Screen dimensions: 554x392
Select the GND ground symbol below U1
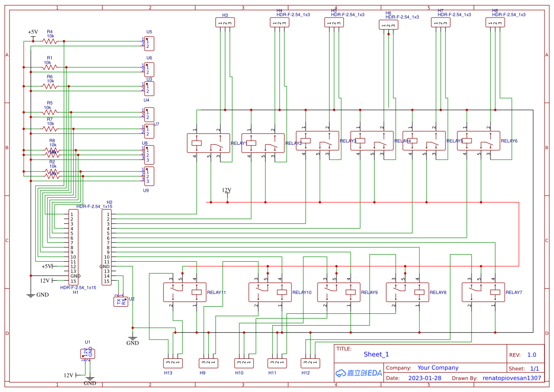pos(90,379)
